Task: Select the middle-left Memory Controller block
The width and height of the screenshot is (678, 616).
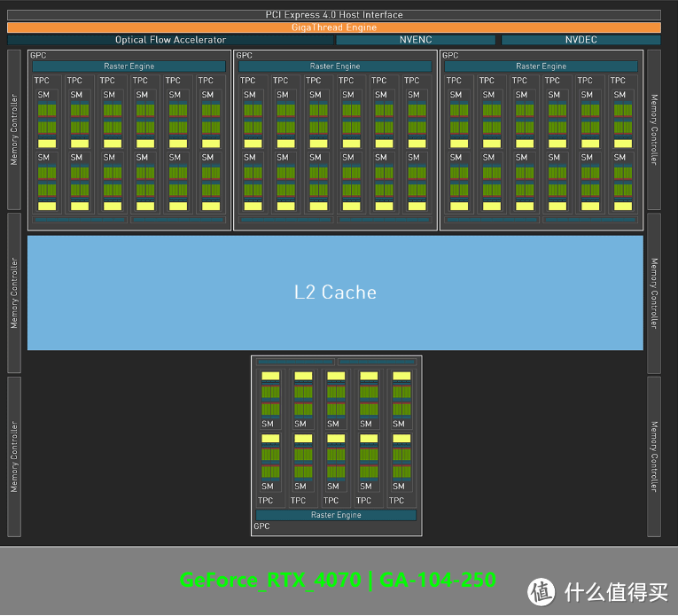Action: point(14,292)
